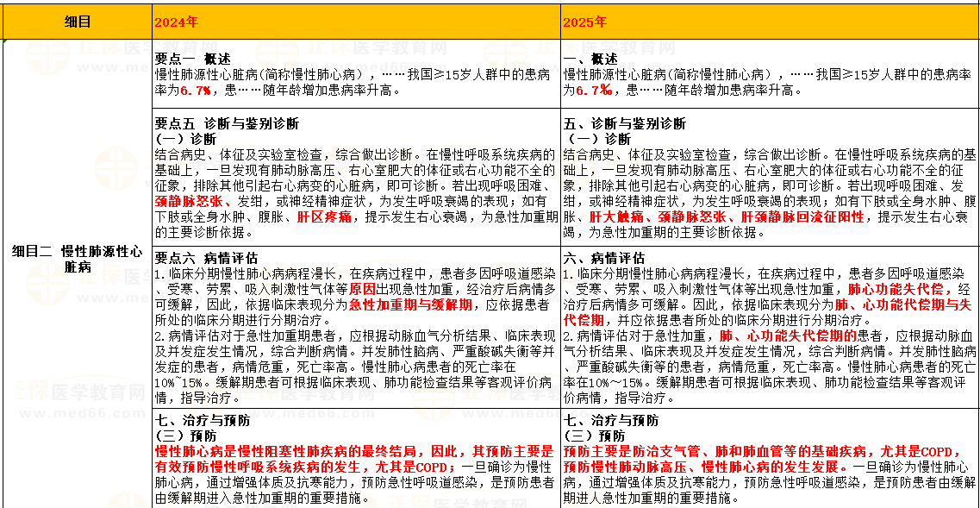This screenshot has width=980, height=508.
Task: Select the red 肺心功能失代偿 text
Action: coord(896,289)
